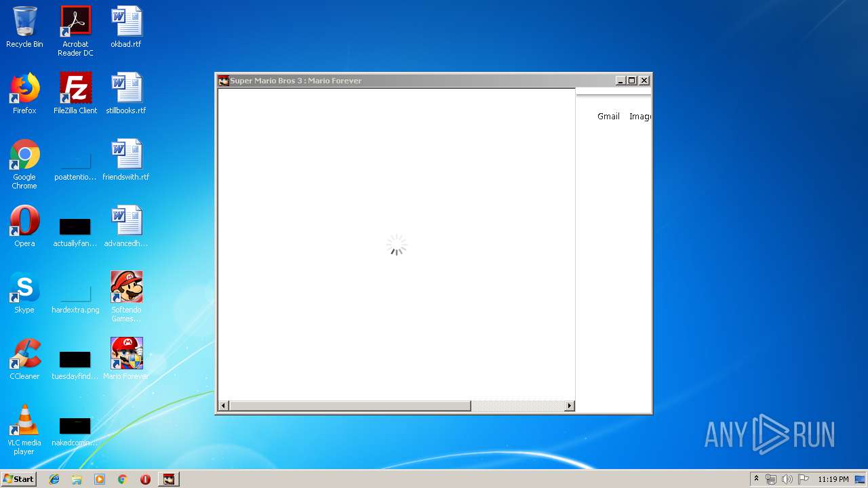Open VLC media player shortcut

tap(24, 430)
